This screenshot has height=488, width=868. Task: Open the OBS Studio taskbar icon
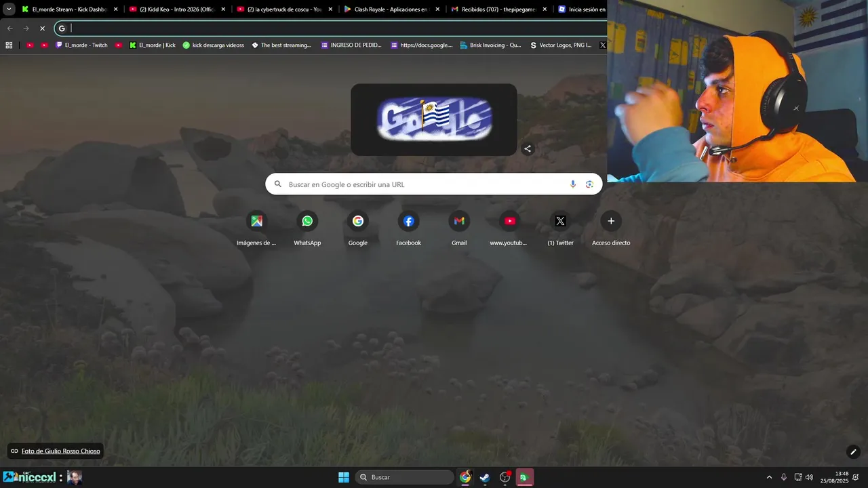coord(505,477)
